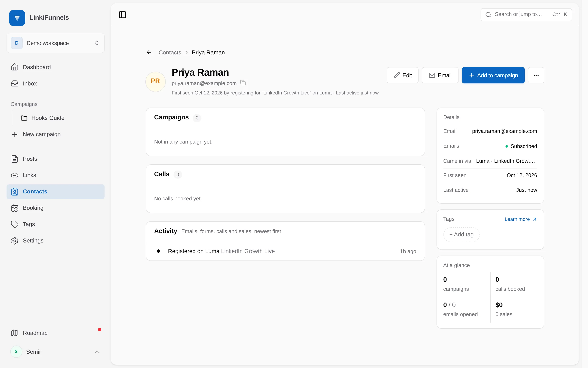Screen dimensions: 588x368
Task: Open Settings in the sidebar
Action: click(55, 241)
